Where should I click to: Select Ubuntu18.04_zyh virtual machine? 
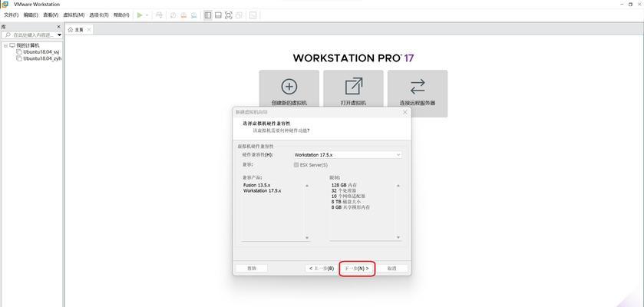click(42, 58)
